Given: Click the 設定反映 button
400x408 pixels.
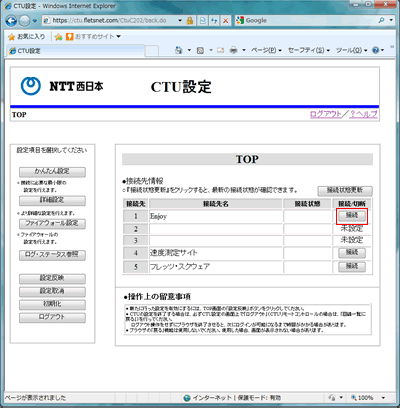Looking at the screenshot, I should tap(52, 279).
